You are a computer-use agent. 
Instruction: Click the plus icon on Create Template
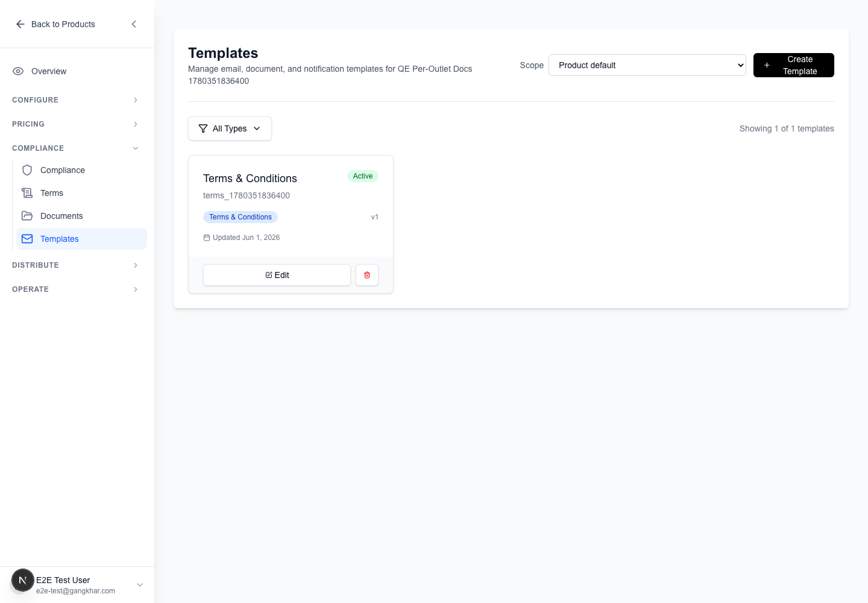coord(767,65)
